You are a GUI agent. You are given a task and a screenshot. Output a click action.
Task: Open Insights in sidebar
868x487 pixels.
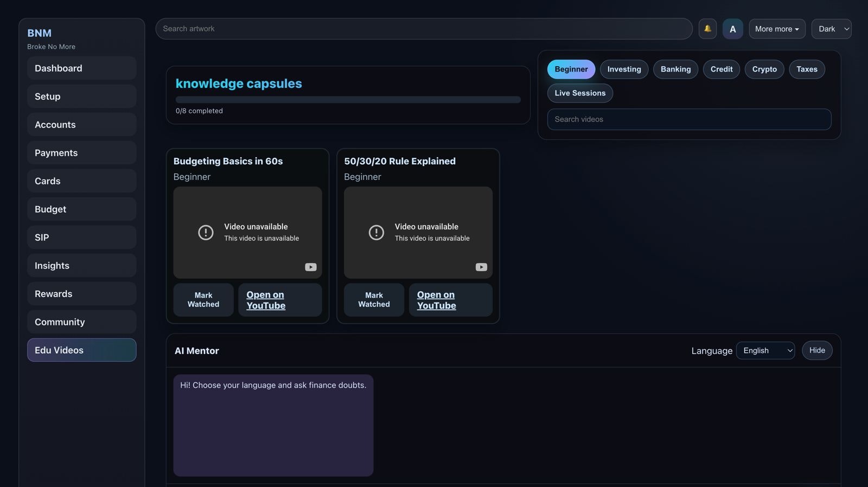(x=81, y=265)
